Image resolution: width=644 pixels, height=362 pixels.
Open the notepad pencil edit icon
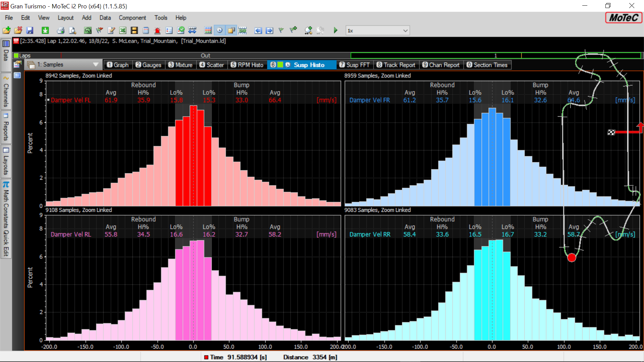pos(111,31)
